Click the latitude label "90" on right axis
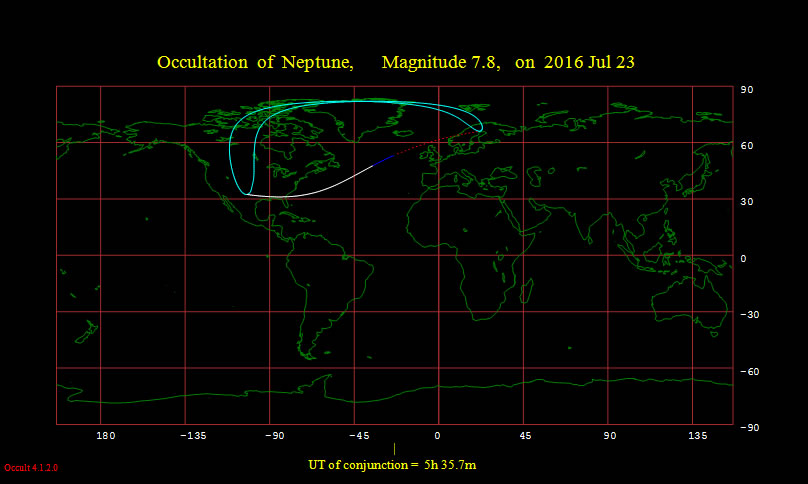The image size is (808, 484). tap(747, 90)
